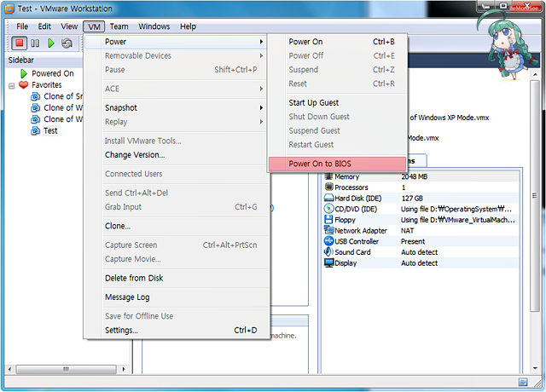Screen dimensions: 546x392
Task: Select the Test VM in sidebar
Action: tap(50, 131)
